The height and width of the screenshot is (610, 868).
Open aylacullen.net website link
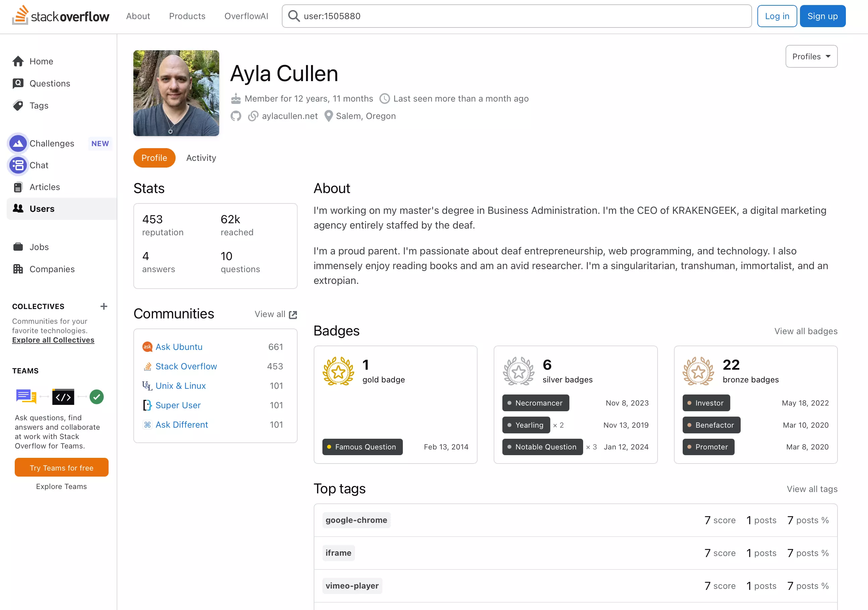pos(290,116)
